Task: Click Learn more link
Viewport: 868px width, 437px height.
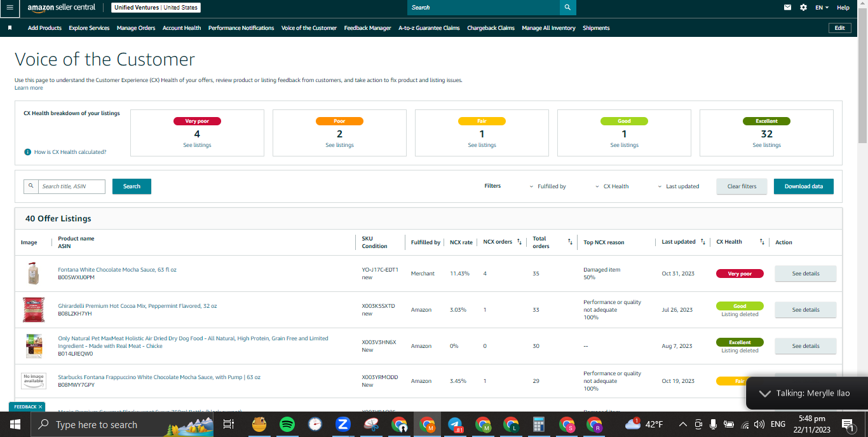Action: pyautogui.click(x=29, y=88)
